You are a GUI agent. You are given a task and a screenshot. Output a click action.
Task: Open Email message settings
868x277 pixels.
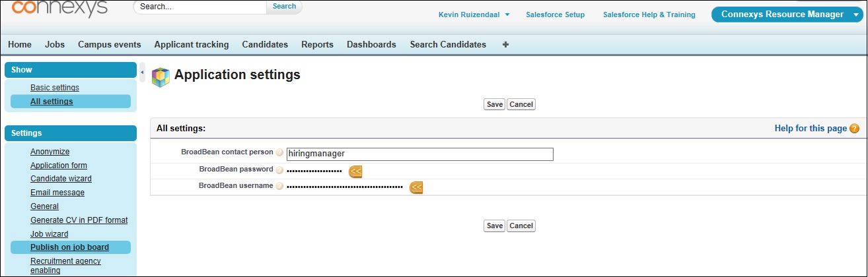point(57,193)
